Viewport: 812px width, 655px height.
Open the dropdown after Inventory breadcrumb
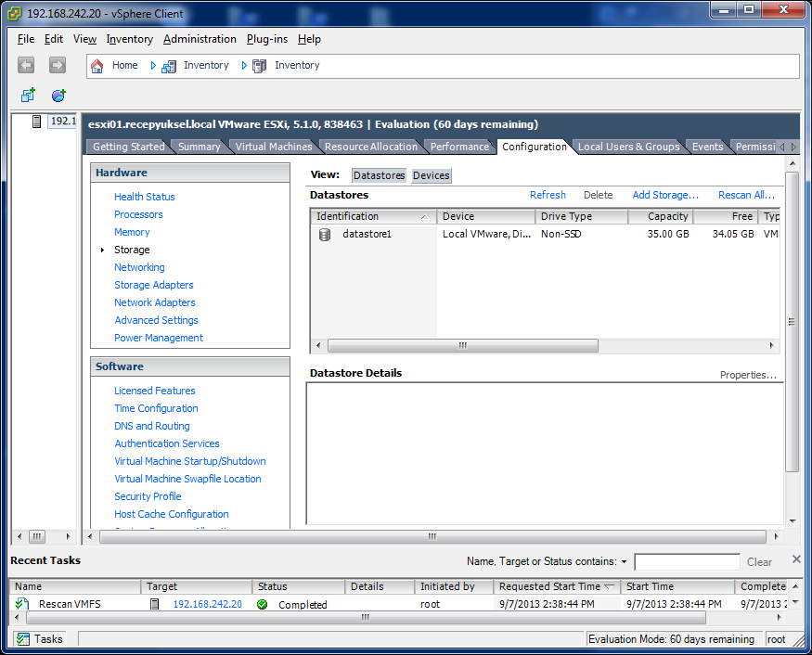[x=244, y=65]
